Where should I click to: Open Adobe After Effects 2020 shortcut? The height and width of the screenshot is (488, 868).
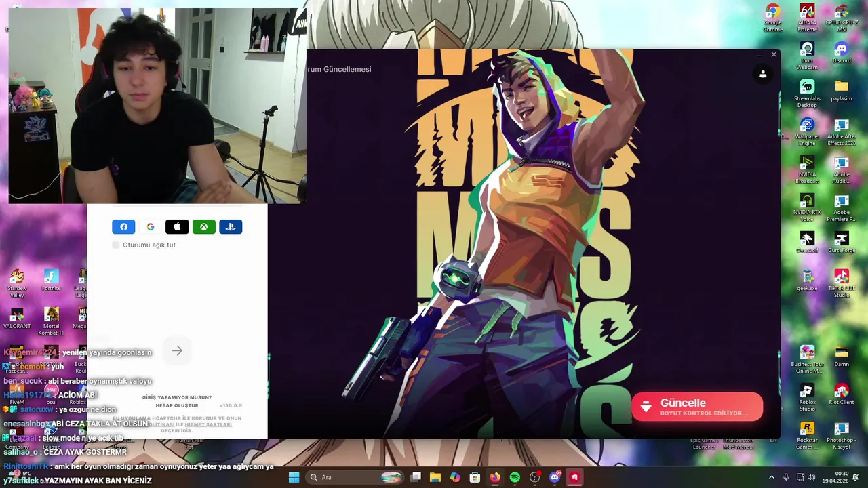point(842,132)
